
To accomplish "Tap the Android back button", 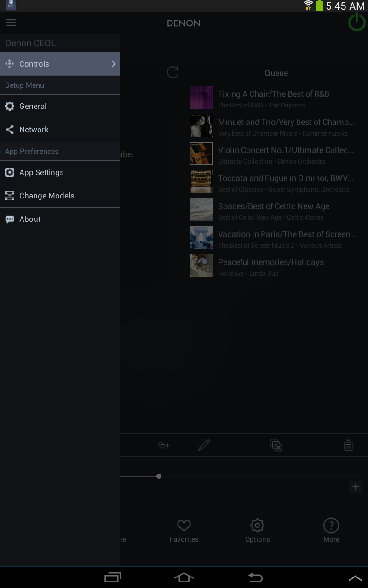I will click(255, 577).
